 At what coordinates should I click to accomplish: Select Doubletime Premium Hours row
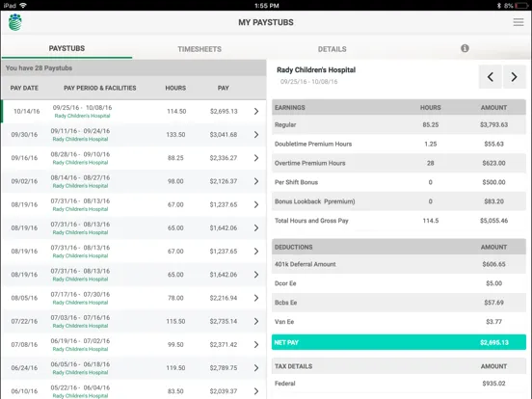(399, 144)
